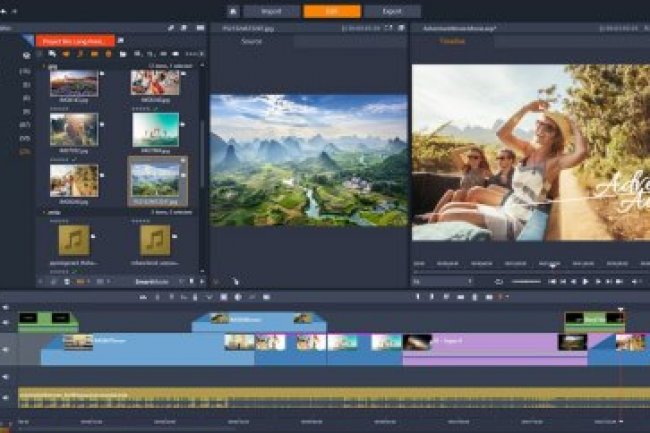Open the small dropdown arrow ending the timeline toolbar
Screen dimensions: 650x433
507,297
